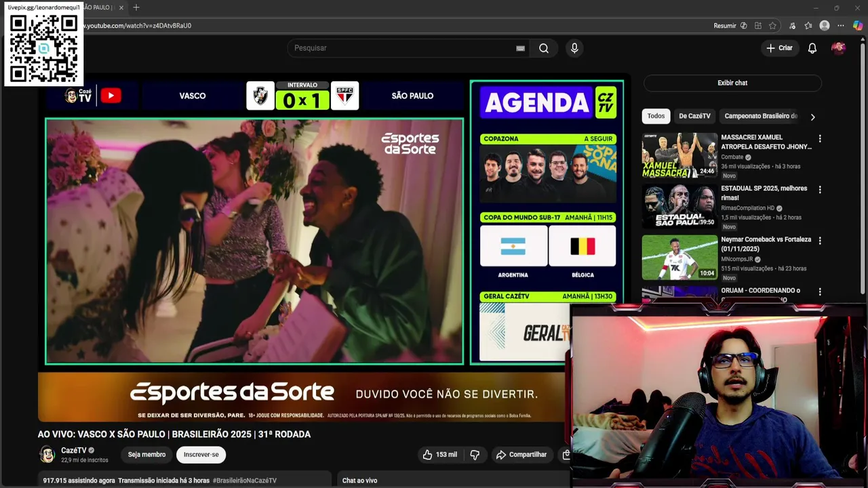Open options menu for MASSACRE XAMUEL video

tap(819, 138)
